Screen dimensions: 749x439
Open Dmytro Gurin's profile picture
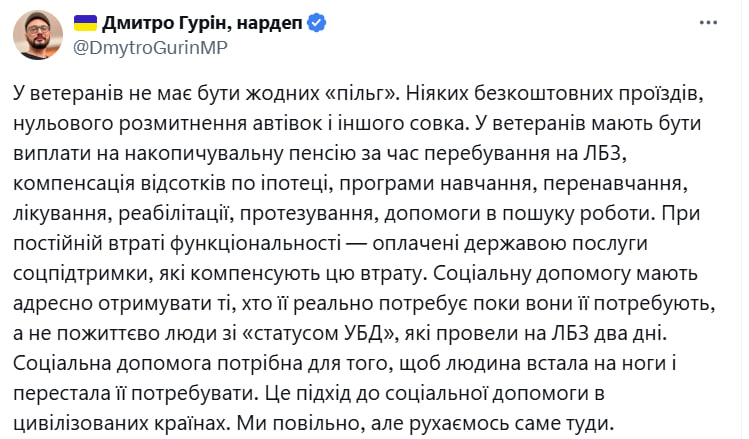pyautogui.click(x=38, y=35)
